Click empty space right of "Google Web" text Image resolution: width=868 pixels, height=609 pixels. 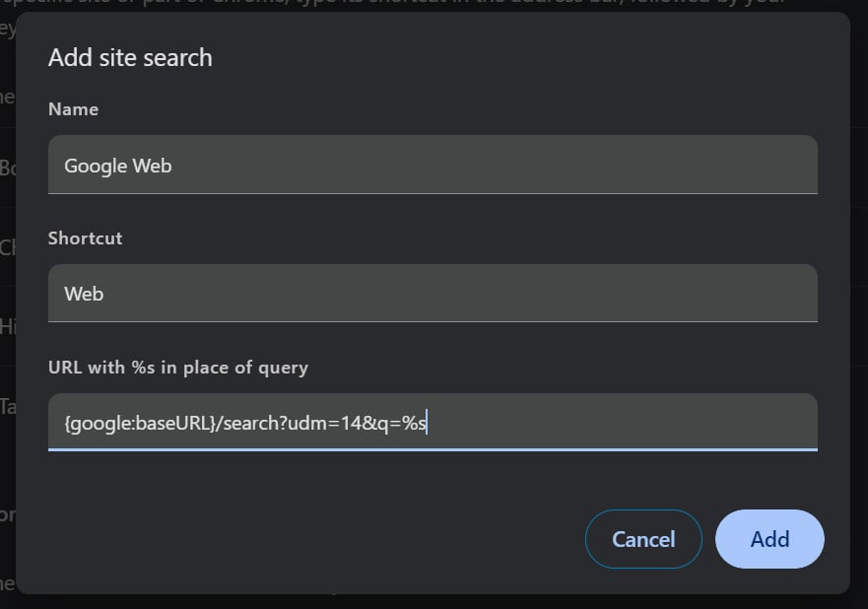coord(493,166)
